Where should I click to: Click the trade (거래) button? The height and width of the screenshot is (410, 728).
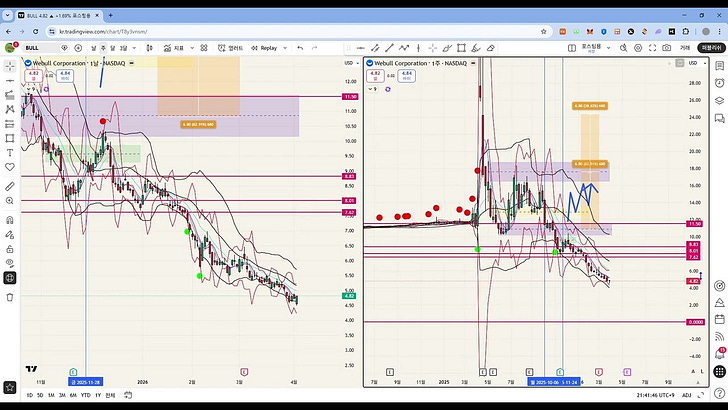(x=685, y=48)
